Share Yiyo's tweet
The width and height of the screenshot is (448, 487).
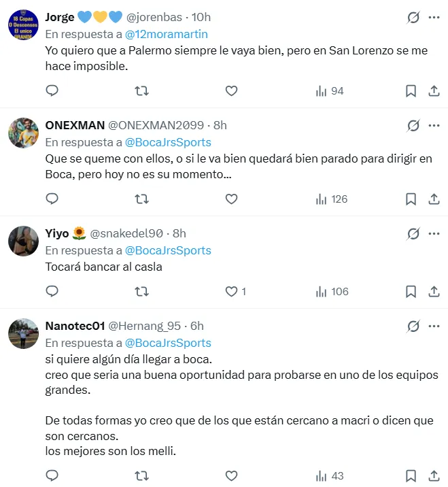click(x=434, y=291)
